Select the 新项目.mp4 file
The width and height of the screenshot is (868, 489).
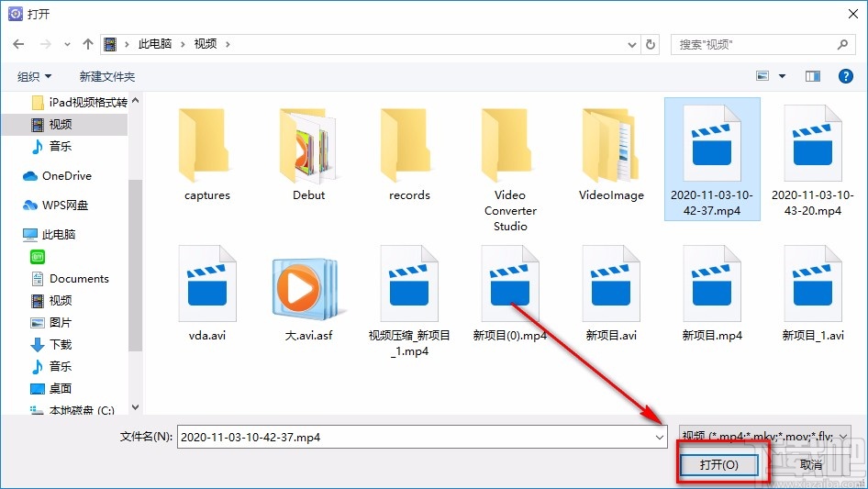(712, 295)
